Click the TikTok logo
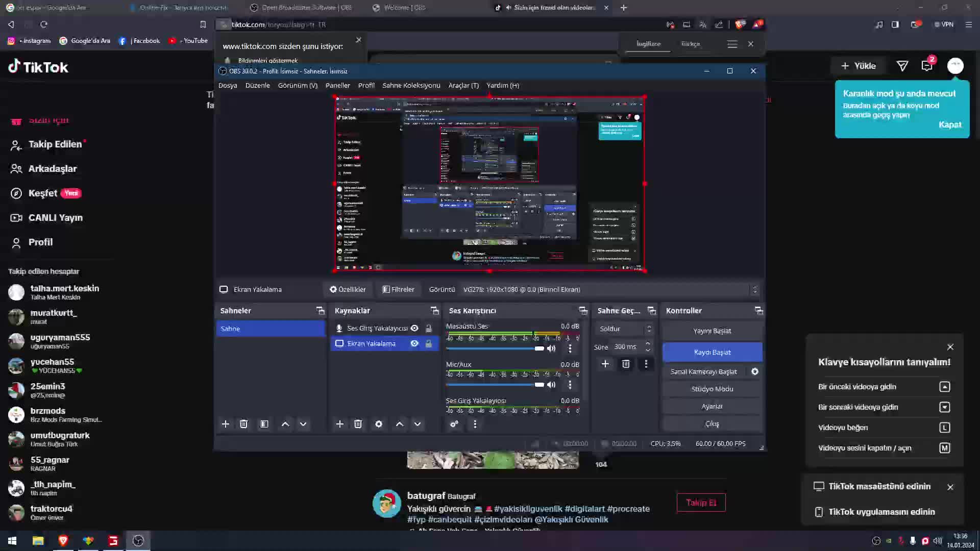 (x=38, y=67)
